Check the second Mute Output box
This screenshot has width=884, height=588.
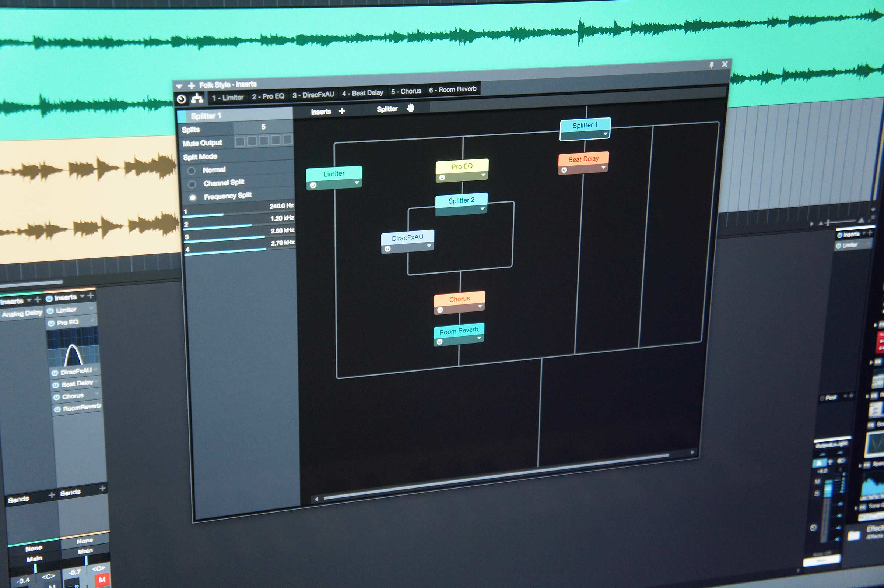(252, 141)
